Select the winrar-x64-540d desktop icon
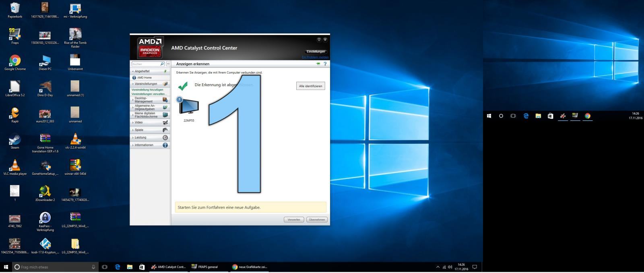 [x=75, y=168]
